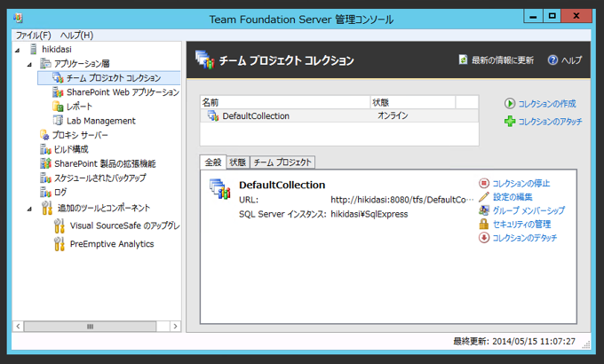Select the DefaultCollection name cell
The height and width of the screenshot is (364, 604).
click(256, 115)
